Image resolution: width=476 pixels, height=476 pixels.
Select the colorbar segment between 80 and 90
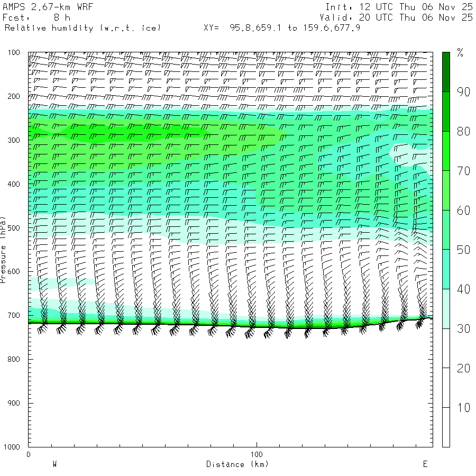[x=446, y=112]
